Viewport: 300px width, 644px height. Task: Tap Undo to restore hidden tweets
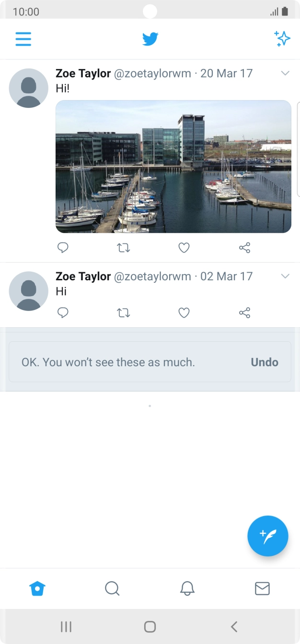pyautogui.click(x=264, y=362)
